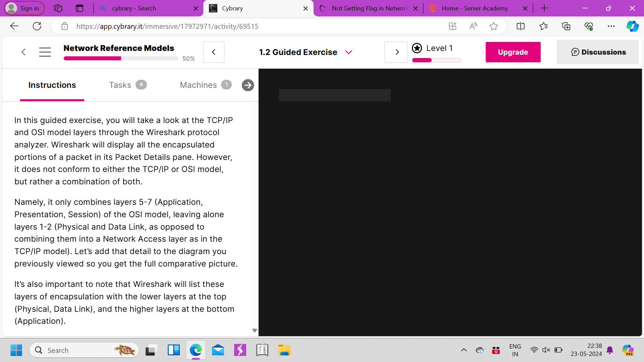
Task: Toggle vertical tabs actions menu
Action: [x=79, y=8]
